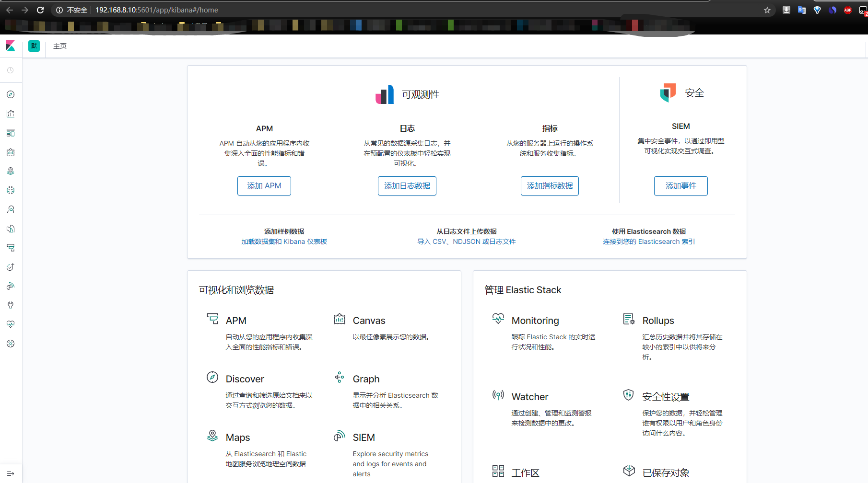The width and height of the screenshot is (868, 483).
Task: Open the Discover card title
Action: (245, 379)
